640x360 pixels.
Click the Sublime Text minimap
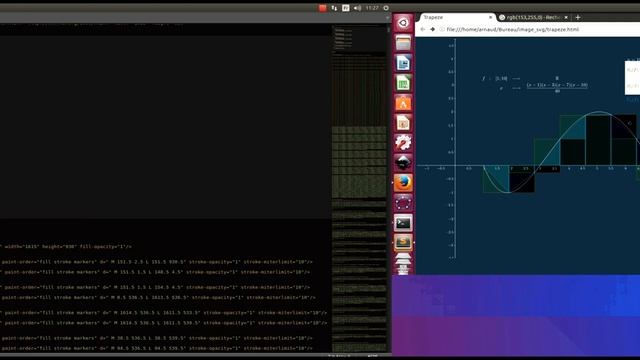[x=359, y=188]
